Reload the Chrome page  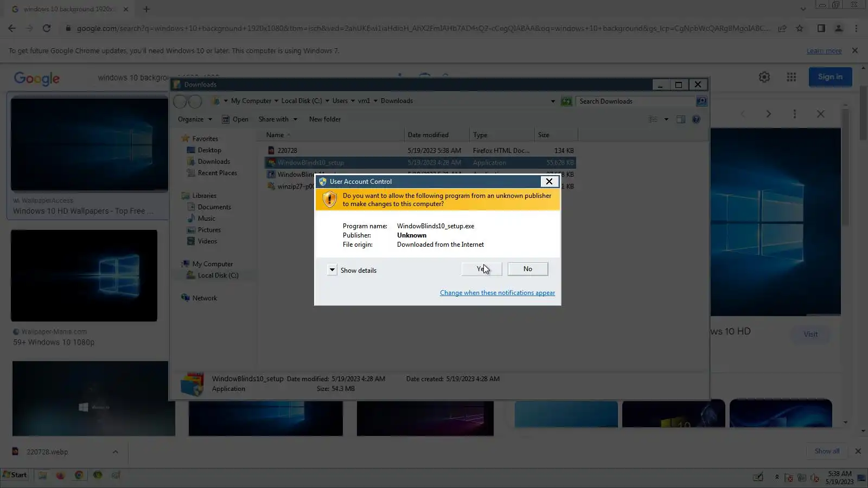pyautogui.click(x=47, y=28)
